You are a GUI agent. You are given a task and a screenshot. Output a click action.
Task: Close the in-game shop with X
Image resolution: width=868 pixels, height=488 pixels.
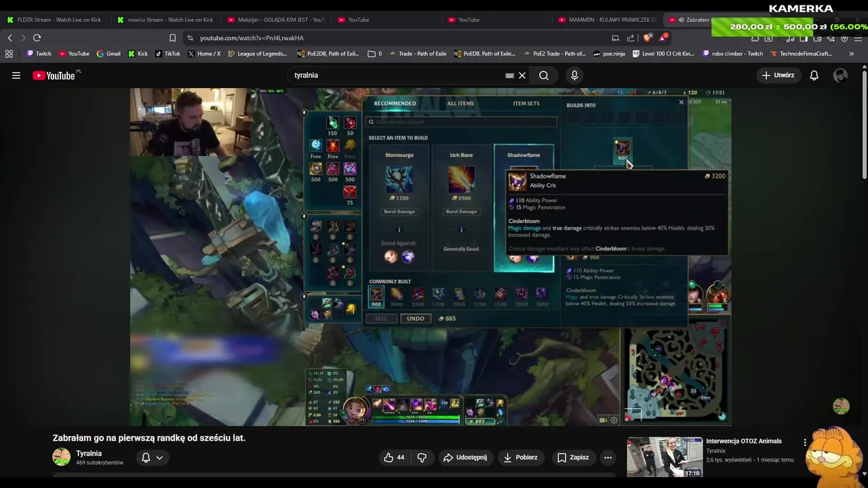coord(682,102)
